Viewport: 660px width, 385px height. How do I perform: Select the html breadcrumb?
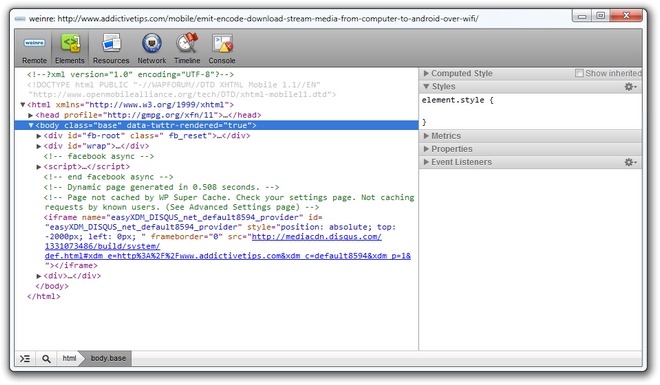coord(69,358)
